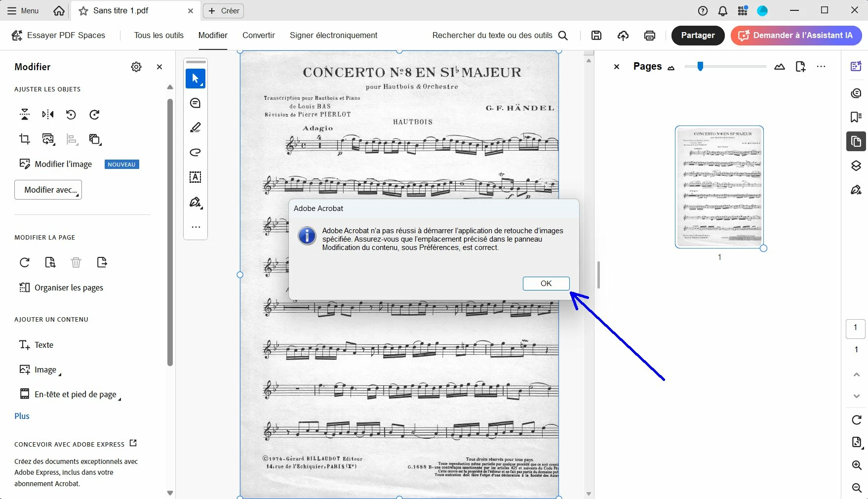
Task: Select the comment tool in quick toolbar
Action: [x=196, y=103]
